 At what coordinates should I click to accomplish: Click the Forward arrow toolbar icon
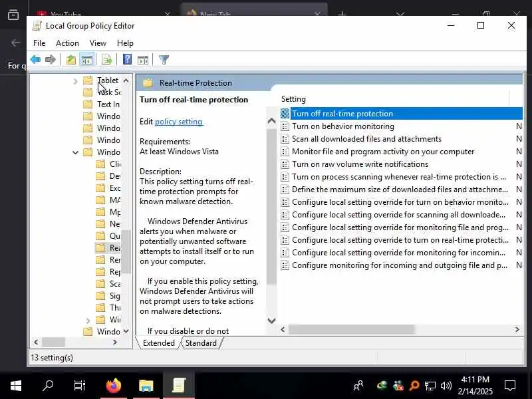click(x=51, y=60)
